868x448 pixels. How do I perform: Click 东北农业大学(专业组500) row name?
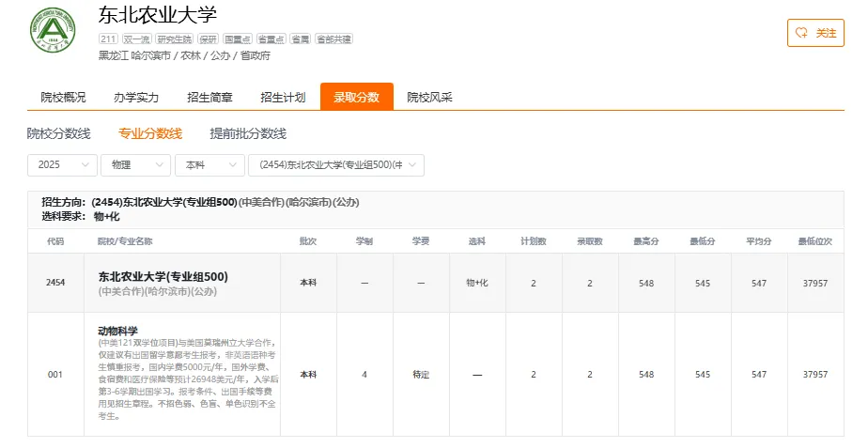point(163,276)
